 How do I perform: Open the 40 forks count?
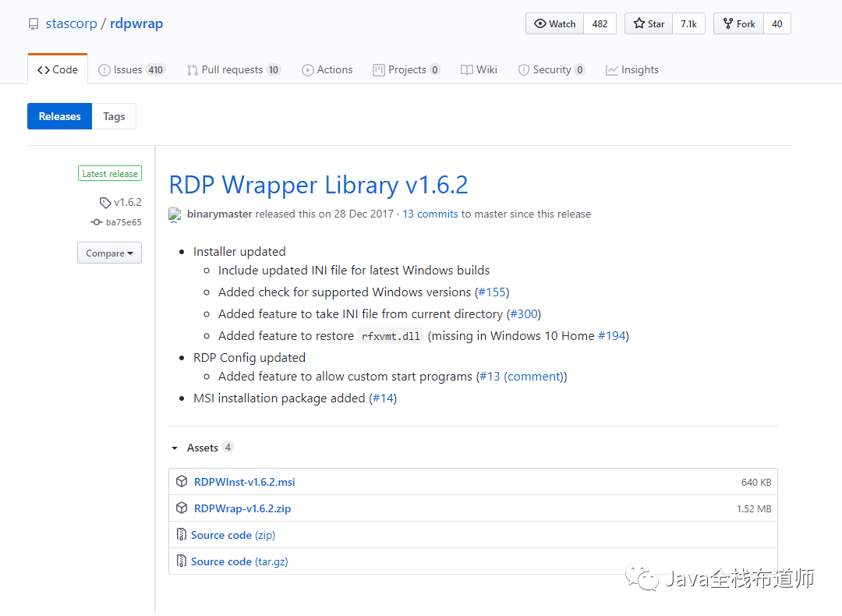click(x=777, y=23)
